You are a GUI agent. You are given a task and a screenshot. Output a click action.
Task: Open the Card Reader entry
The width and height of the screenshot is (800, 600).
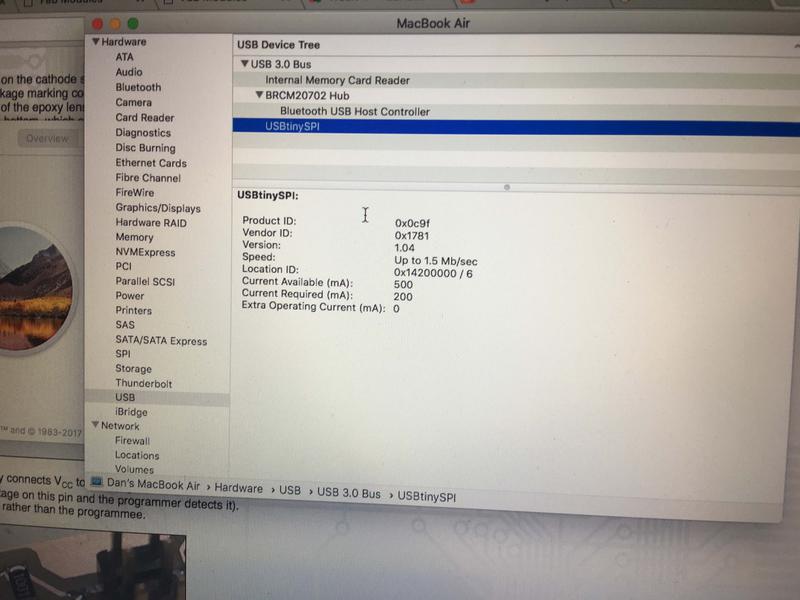pyautogui.click(x=144, y=117)
